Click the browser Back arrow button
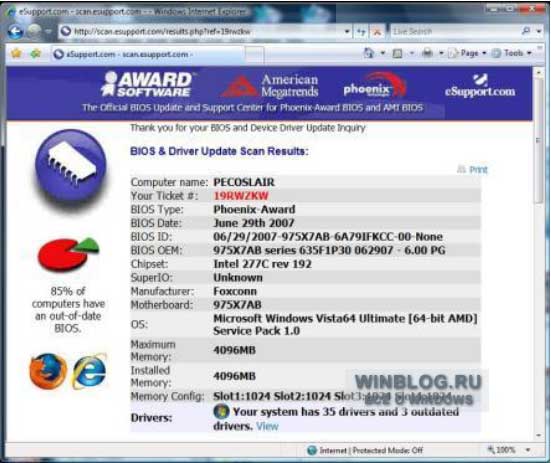 (15, 32)
